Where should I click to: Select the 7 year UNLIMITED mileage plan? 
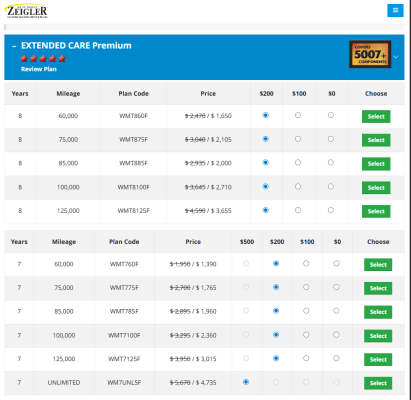click(378, 383)
